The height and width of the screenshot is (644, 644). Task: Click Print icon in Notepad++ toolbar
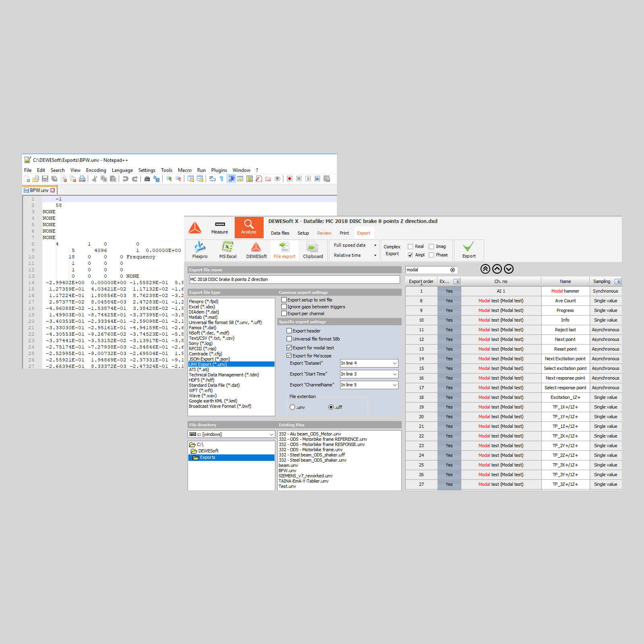click(x=82, y=179)
